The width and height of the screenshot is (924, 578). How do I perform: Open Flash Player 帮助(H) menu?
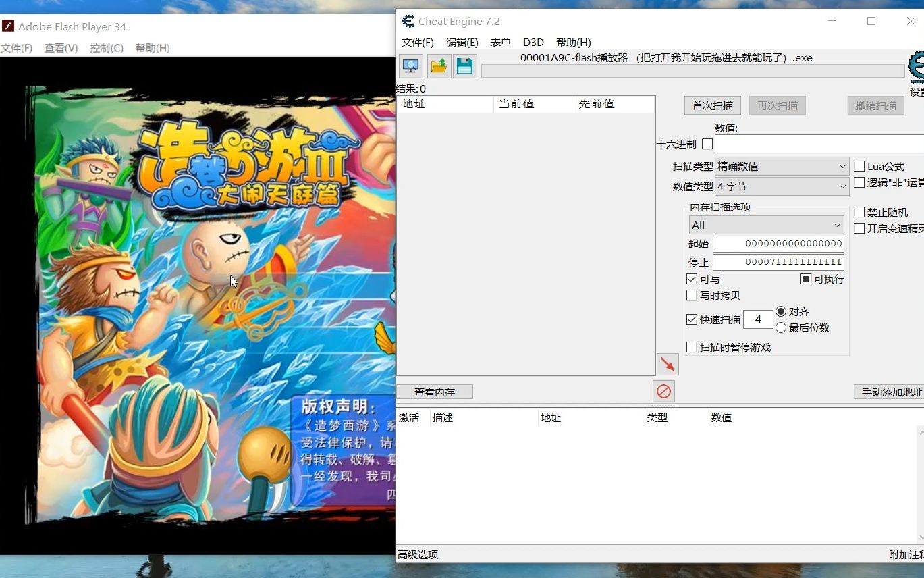153,48
